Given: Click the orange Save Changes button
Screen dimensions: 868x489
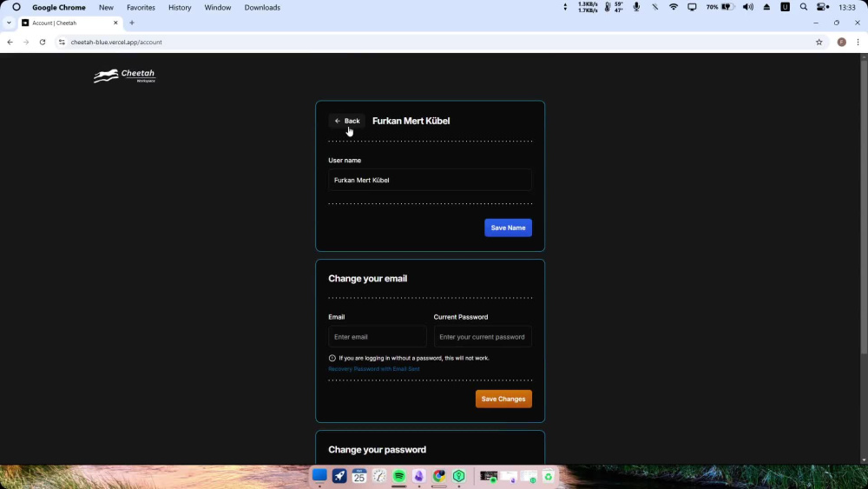Looking at the screenshot, I should (x=503, y=399).
